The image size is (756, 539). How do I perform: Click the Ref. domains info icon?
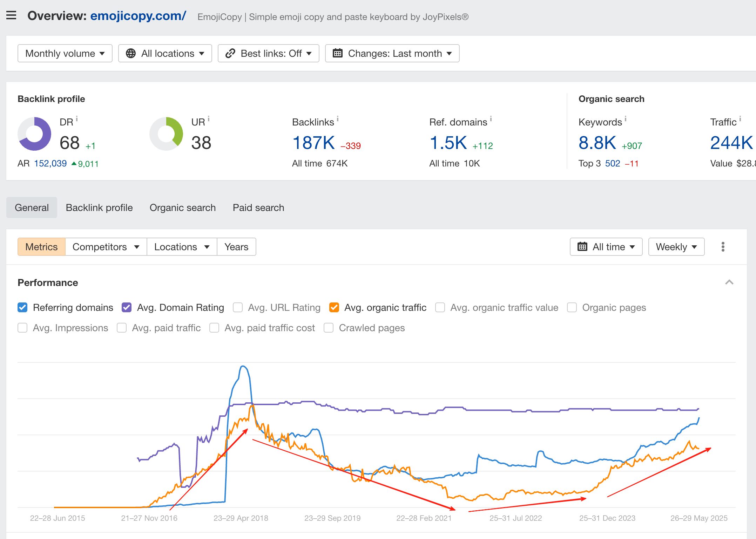(x=491, y=119)
